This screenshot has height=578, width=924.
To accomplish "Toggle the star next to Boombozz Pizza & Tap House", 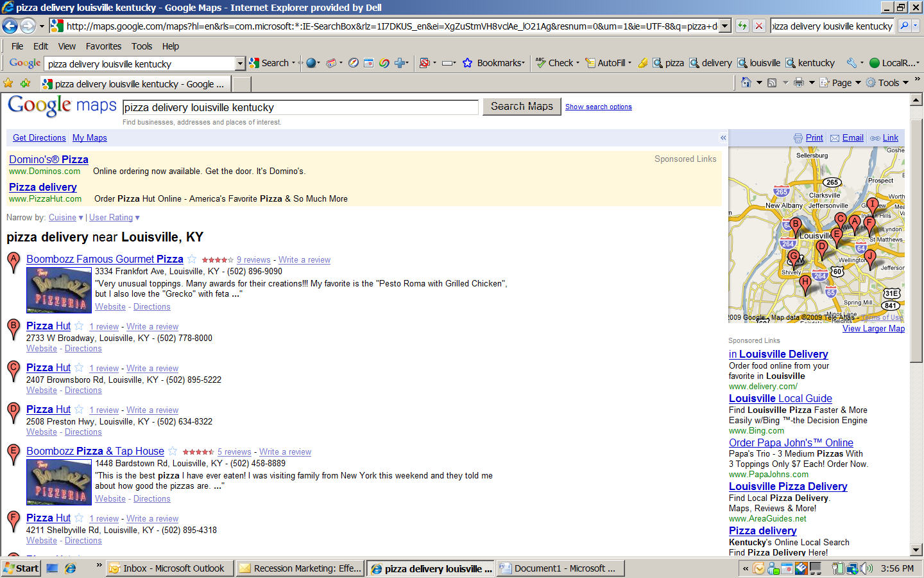I will pyautogui.click(x=173, y=451).
